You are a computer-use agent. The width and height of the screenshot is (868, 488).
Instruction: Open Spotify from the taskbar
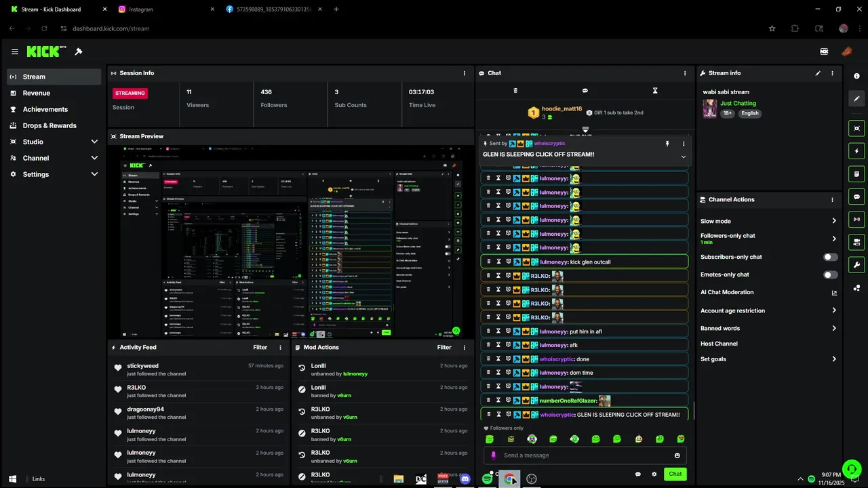(487, 479)
